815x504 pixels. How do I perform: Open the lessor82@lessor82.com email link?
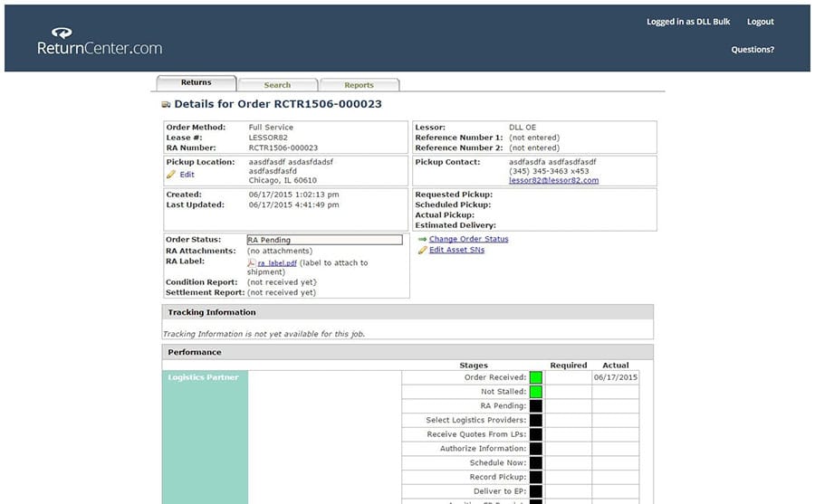coord(553,180)
